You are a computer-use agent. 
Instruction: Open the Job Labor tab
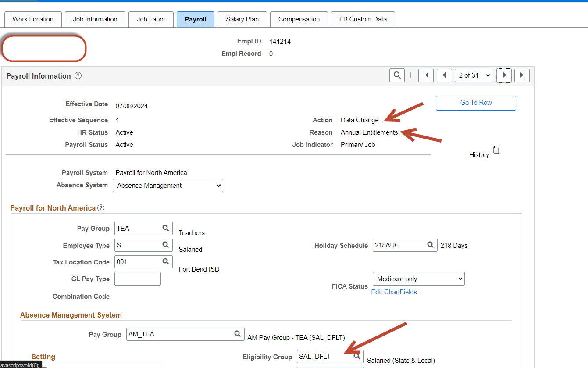151,19
